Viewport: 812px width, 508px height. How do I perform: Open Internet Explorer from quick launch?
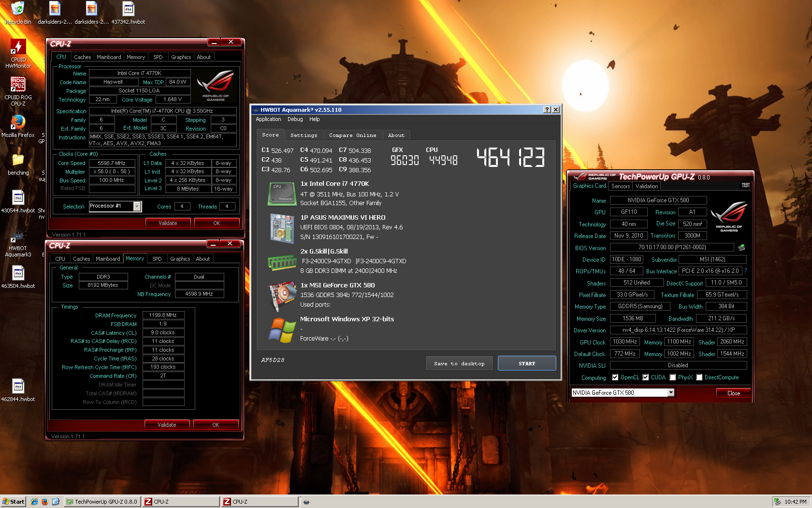click(34, 502)
